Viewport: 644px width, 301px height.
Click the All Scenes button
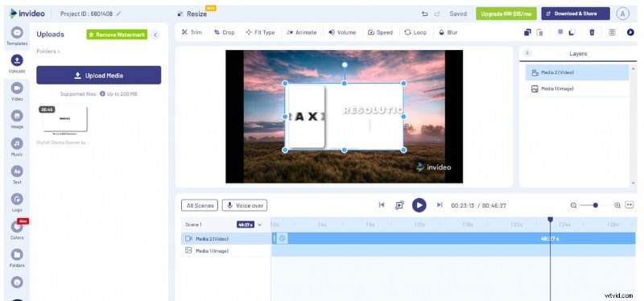point(200,205)
